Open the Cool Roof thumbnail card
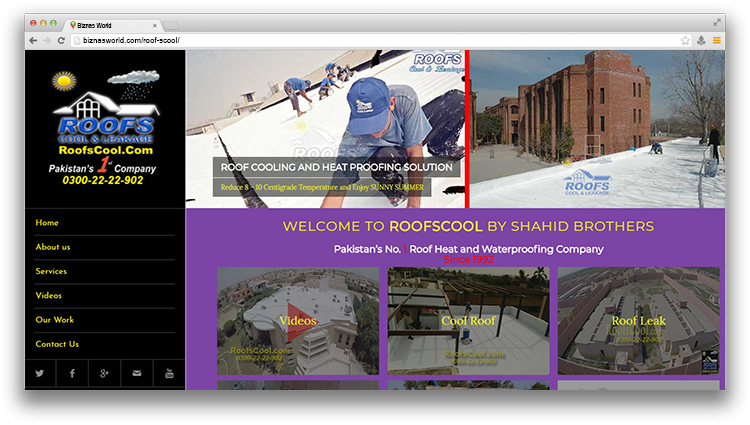Image resolution: width=750 pixels, height=425 pixels. click(x=468, y=321)
